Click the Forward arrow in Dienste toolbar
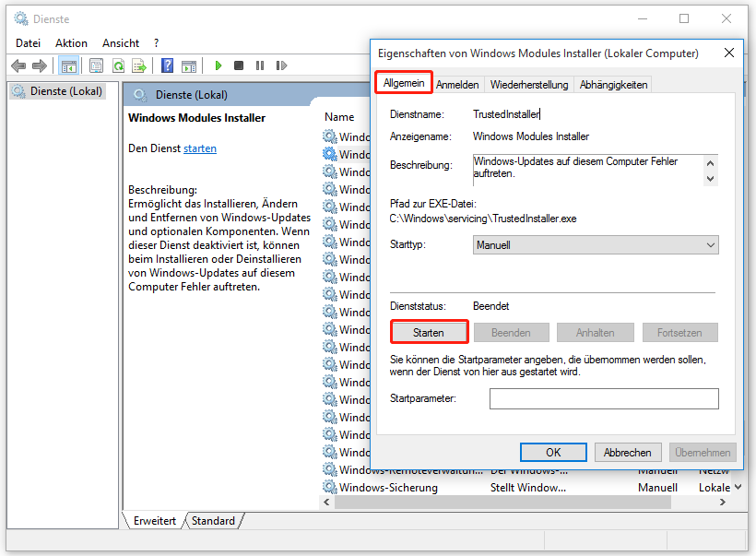 [40, 65]
